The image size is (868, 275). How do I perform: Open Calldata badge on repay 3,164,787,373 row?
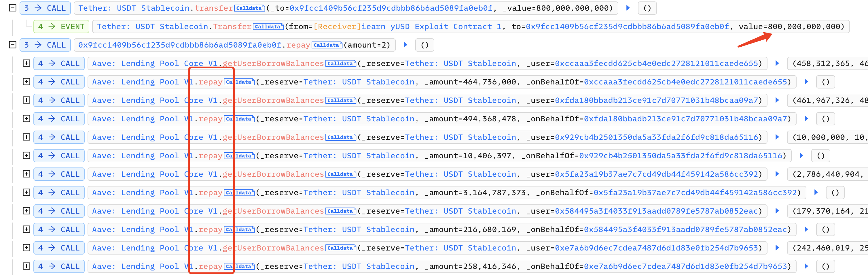pyautogui.click(x=239, y=193)
